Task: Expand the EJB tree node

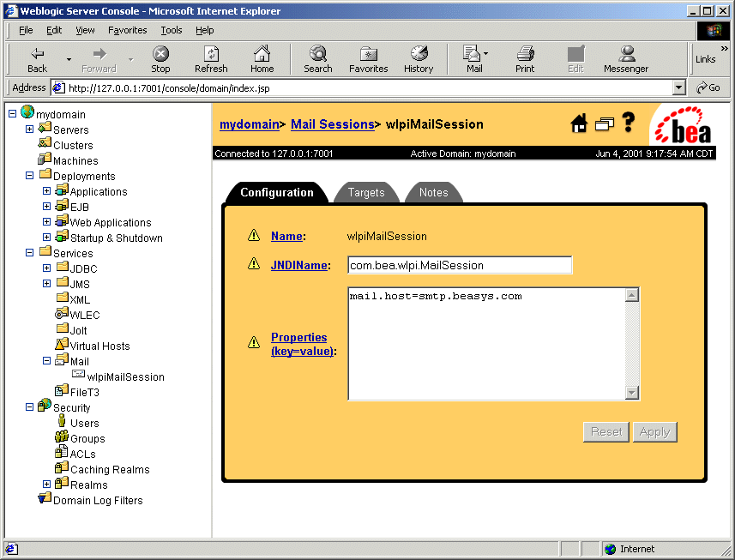Action: (x=46, y=206)
